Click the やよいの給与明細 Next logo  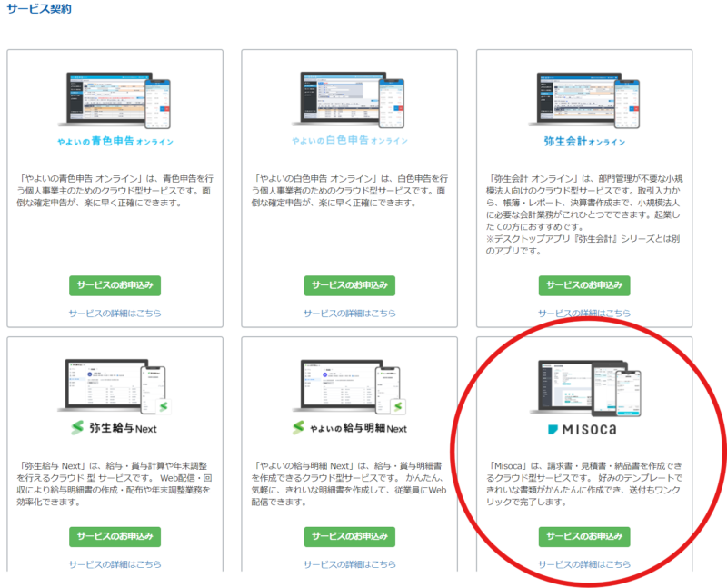(x=349, y=427)
